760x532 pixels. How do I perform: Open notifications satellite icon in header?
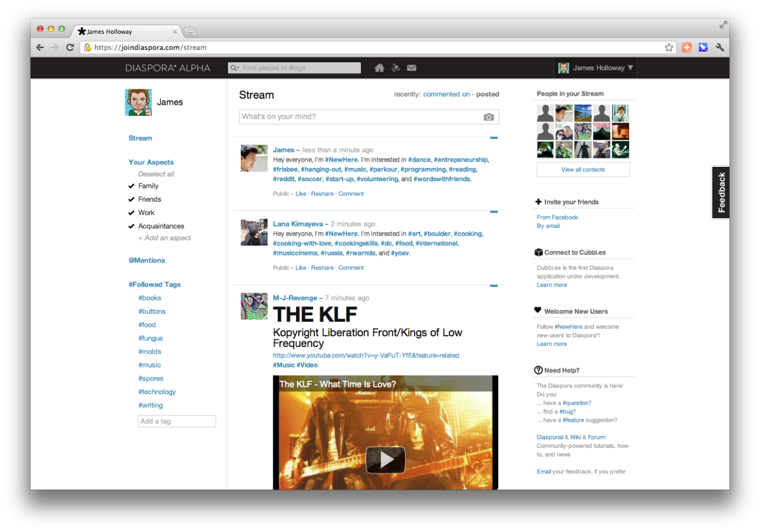(x=396, y=68)
